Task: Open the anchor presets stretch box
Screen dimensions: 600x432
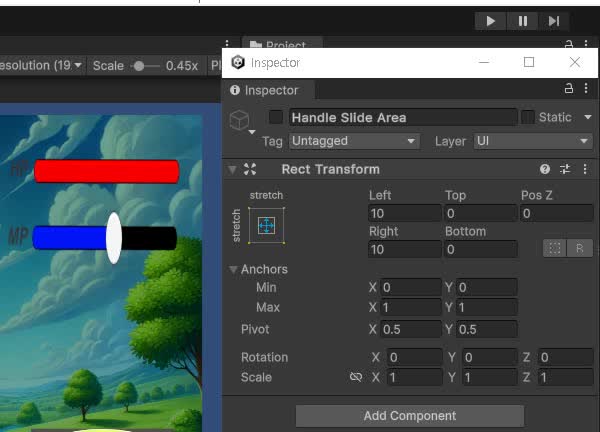Action: [266, 225]
